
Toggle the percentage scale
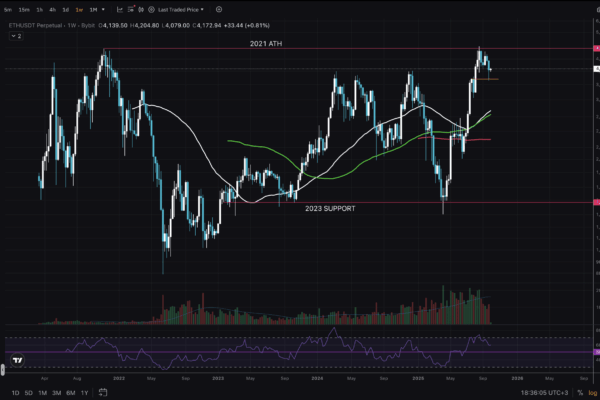(578, 393)
